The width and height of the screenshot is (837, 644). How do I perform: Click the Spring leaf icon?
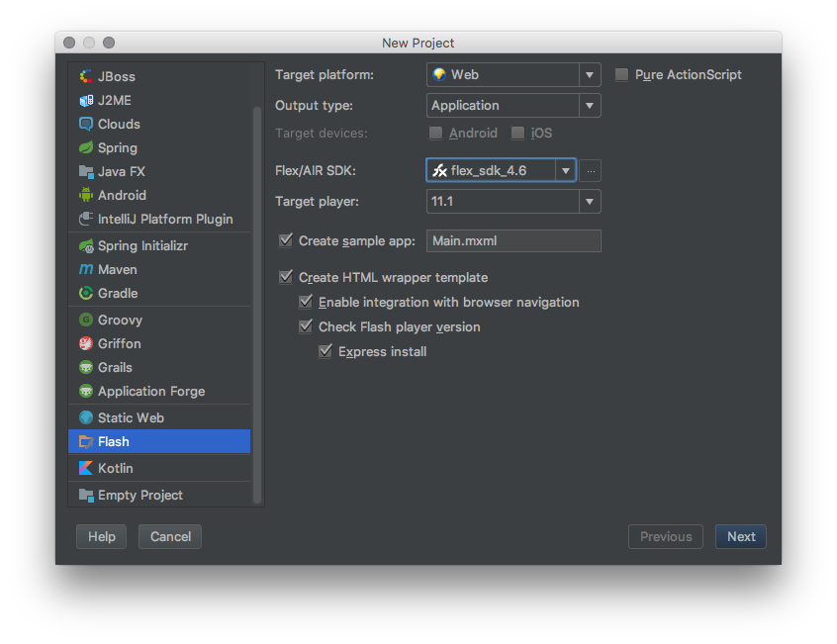86,147
